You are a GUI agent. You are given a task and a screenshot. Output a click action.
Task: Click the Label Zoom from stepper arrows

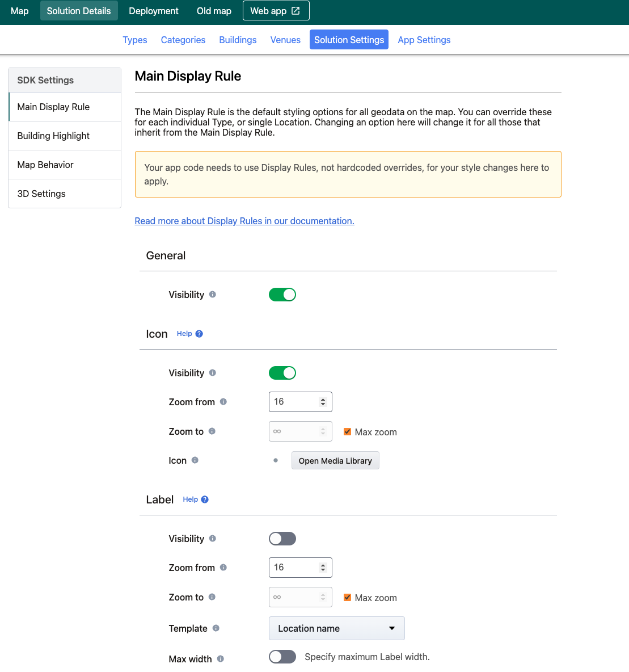point(323,568)
